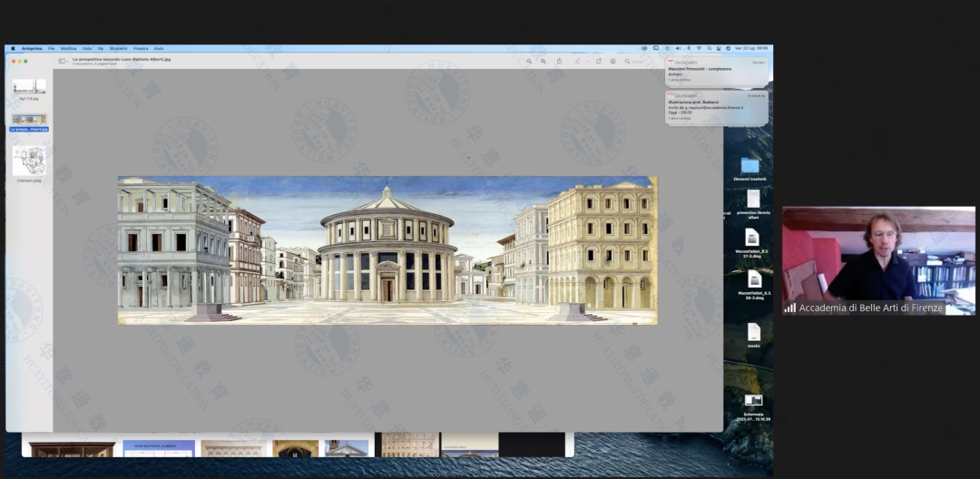Open the Illustrazione prof. Baldanzi calendar notification
Screen dimensions: 980x479
point(717,108)
